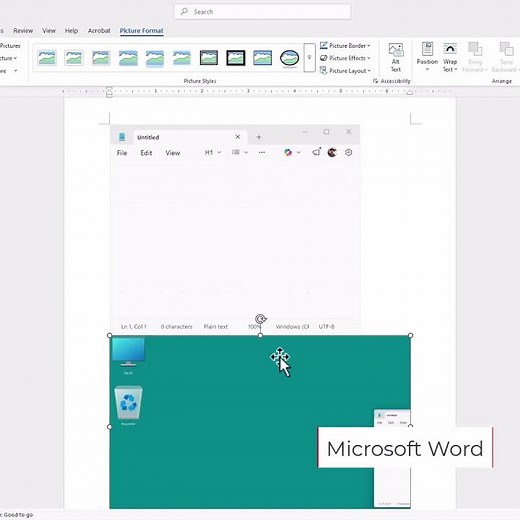The image size is (520, 520).
Task: Apply the first simple frame picture style
Action: click(x=47, y=58)
